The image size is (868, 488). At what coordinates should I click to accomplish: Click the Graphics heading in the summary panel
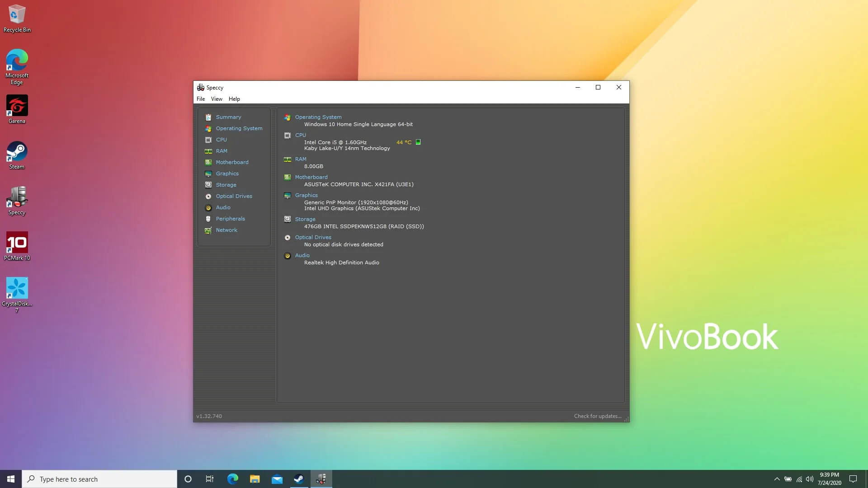[x=307, y=195]
